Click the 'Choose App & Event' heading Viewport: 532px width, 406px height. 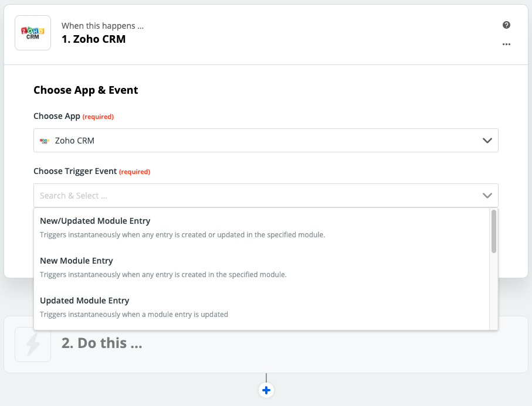click(x=86, y=90)
